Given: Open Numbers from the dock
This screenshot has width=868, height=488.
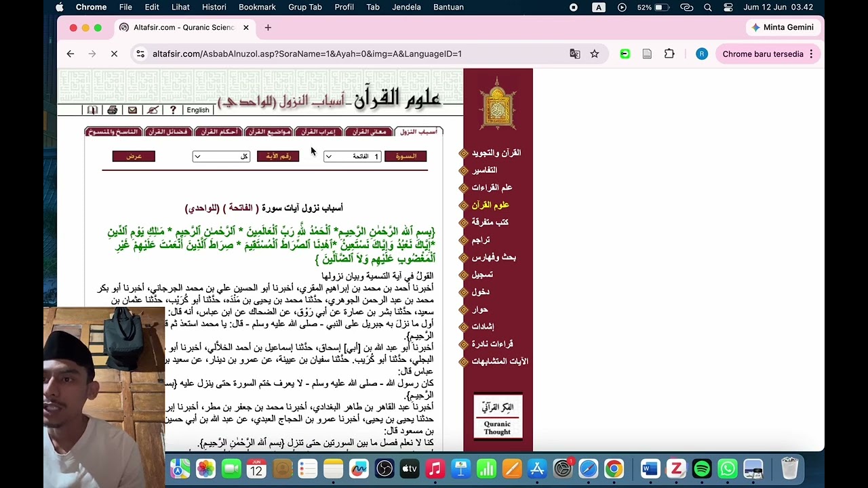Looking at the screenshot, I should [x=486, y=468].
